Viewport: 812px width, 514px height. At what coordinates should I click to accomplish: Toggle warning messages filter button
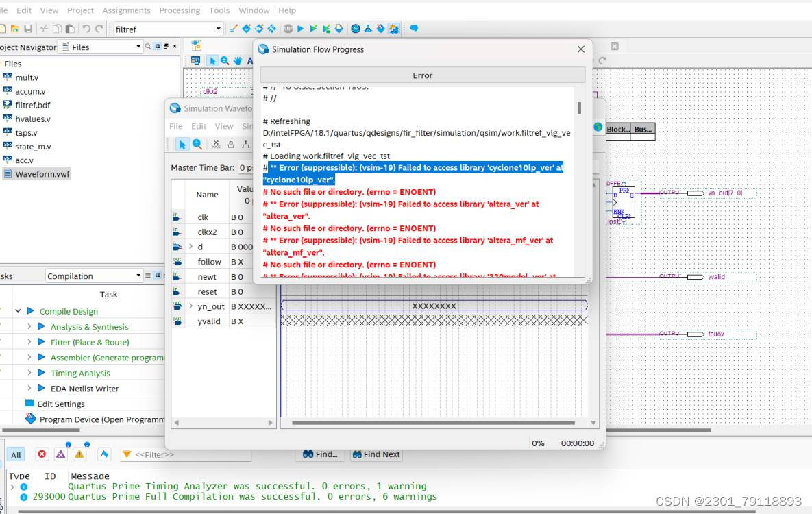pyautogui.click(x=79, y=454)
